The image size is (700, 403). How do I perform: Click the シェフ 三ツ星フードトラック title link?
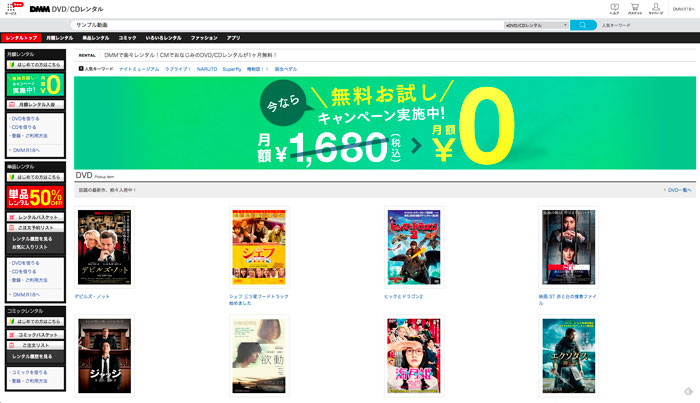point(259,299)
